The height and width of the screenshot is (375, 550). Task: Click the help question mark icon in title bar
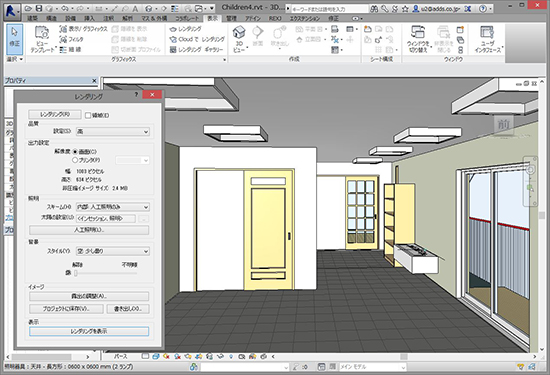point(483,8)
